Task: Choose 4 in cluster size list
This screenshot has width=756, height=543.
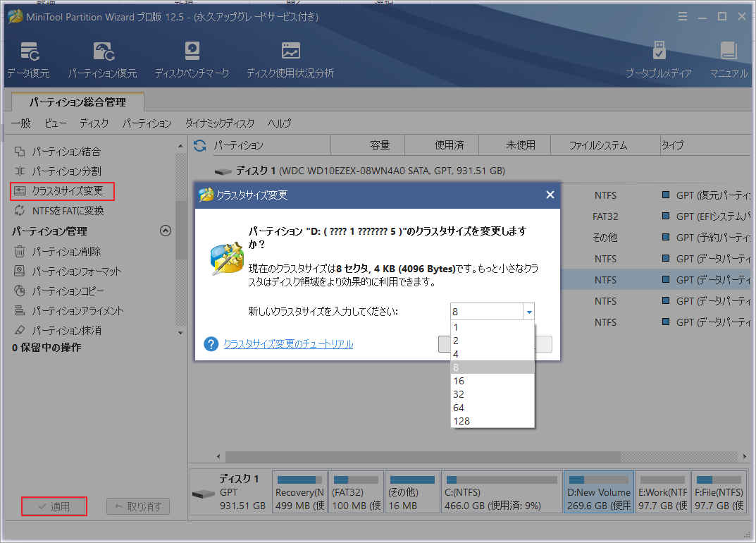Action: tap(492, 354)
